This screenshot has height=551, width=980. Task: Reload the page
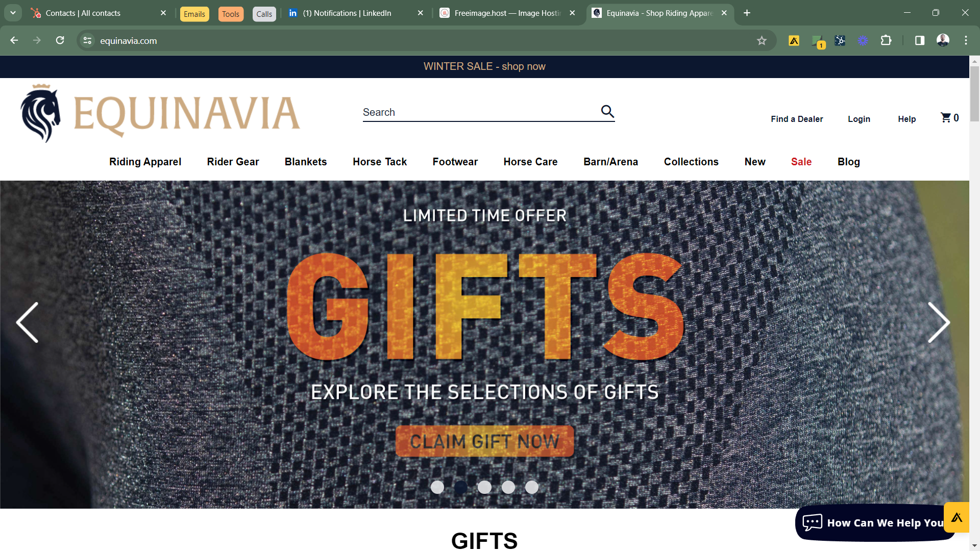point(60,40)
